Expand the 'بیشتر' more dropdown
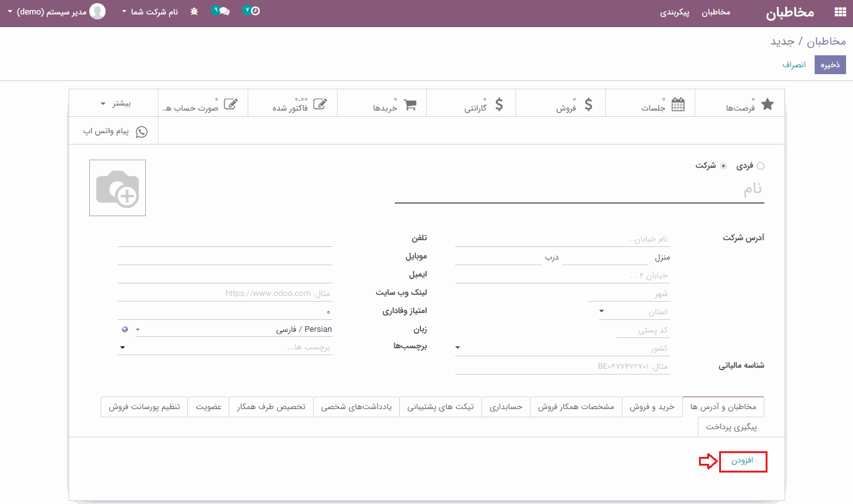Viewport: 853px width, 504px height. (x=114, y=103)
